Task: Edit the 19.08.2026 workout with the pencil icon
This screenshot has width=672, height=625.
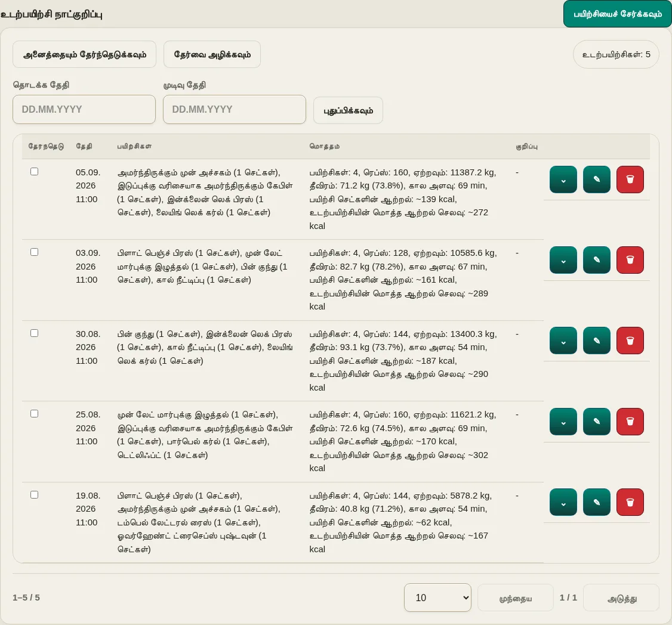Action: coord(597,502)
